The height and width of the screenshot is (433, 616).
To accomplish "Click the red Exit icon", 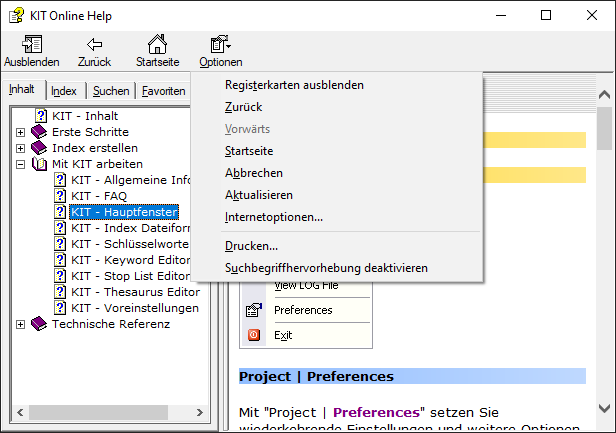I will click(253, 335).
